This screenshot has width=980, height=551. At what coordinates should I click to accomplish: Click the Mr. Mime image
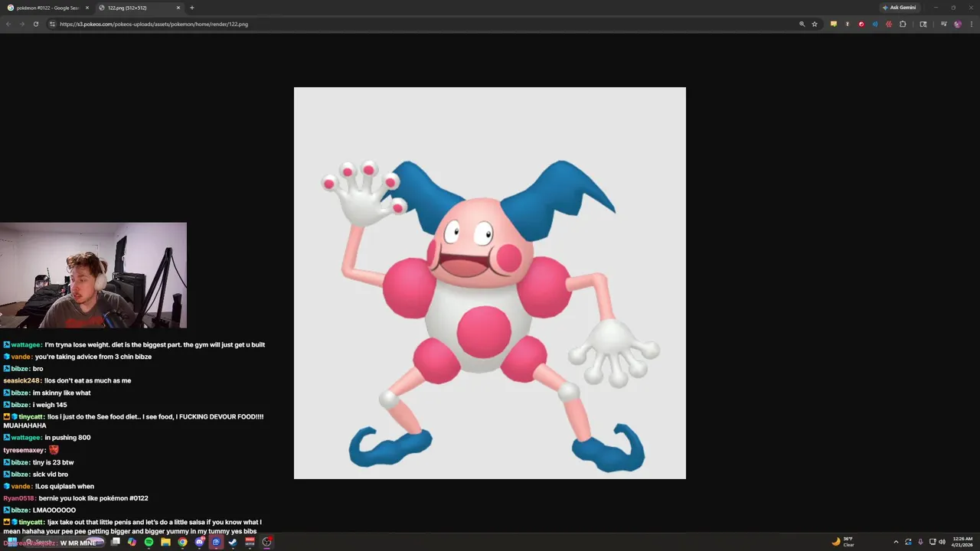[x=490, y=283]
